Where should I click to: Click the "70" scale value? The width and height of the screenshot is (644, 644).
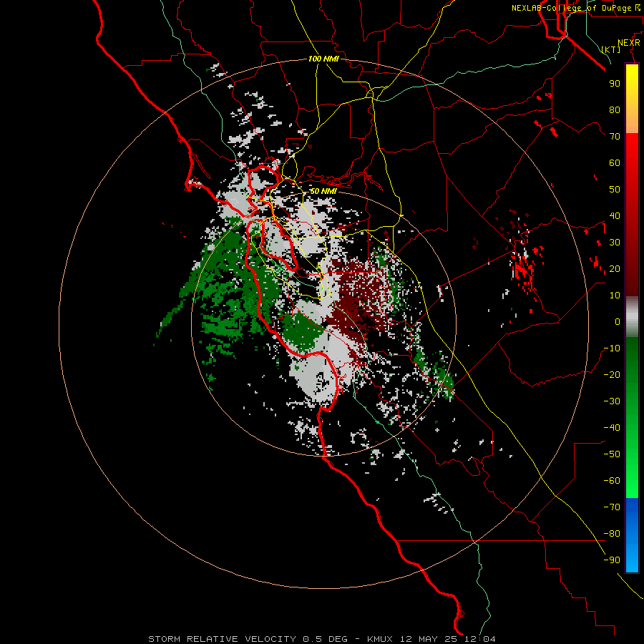(x=615, y=137)
